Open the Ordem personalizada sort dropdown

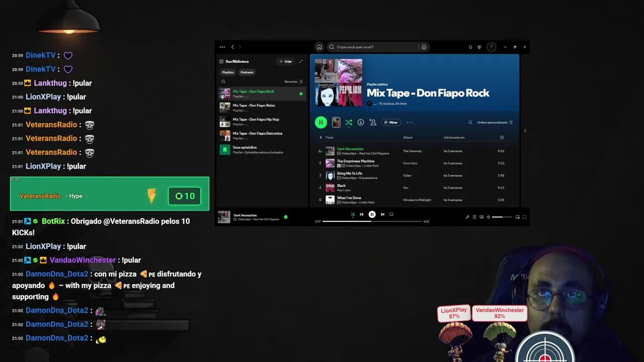coord(495,122)
